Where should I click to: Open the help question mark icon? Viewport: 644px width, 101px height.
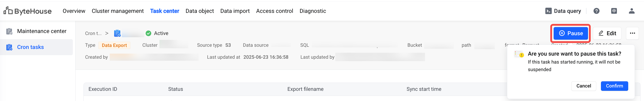pos(596,11)
